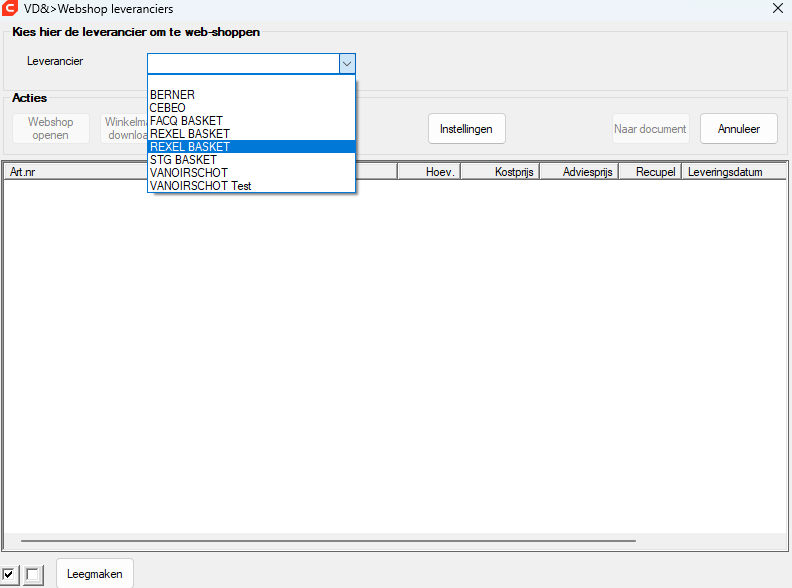The width and height of the screenshot is (792, 588).
Task: Cancel with the Annuleer button
Action: click(738, 129)
